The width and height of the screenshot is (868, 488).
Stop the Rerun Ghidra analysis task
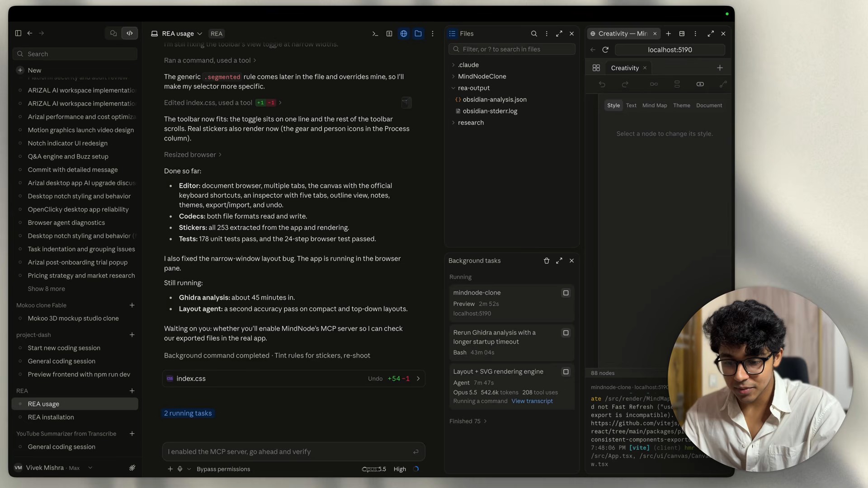(566, 333)
